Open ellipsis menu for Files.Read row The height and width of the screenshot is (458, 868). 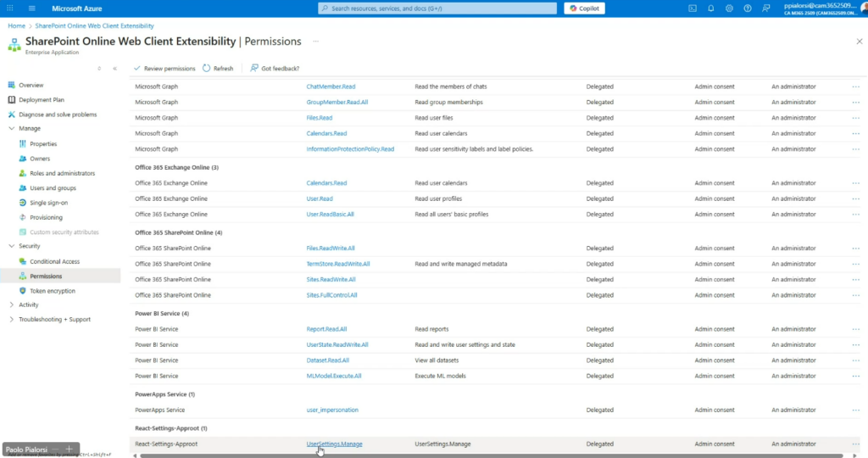(855, 118)
